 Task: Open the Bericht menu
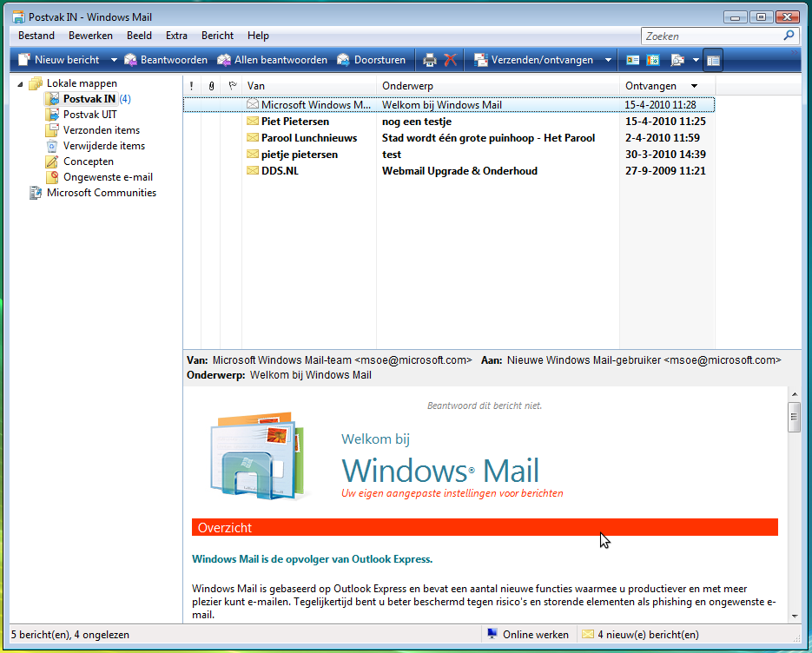coord(217,36)
